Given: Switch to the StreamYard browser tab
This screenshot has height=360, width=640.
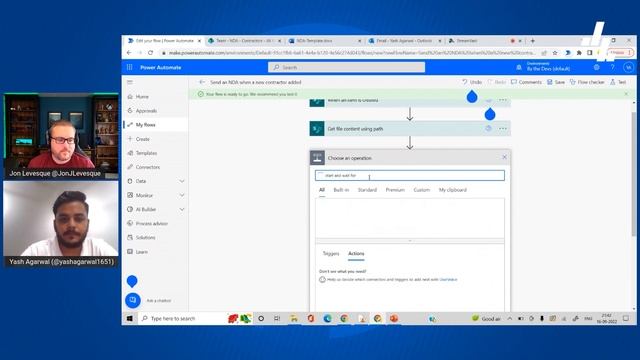Looking at the screenshot, I should point(484,41).
